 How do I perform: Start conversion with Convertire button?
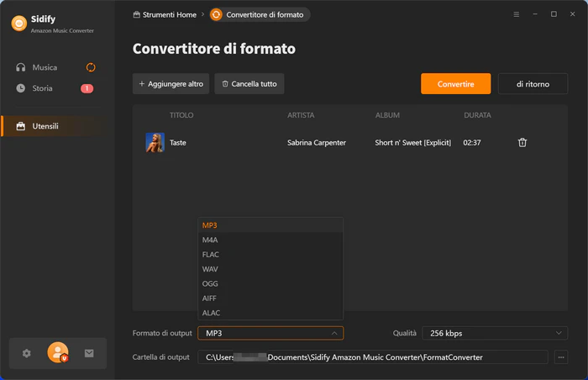[x=455, y=84]
